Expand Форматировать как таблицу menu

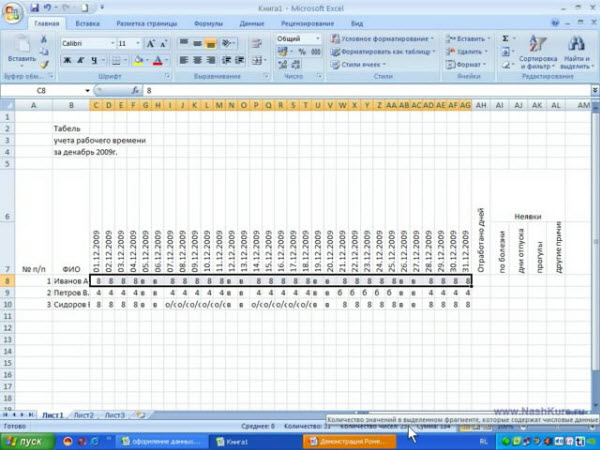pyautogui.click(x=383, y=52)
